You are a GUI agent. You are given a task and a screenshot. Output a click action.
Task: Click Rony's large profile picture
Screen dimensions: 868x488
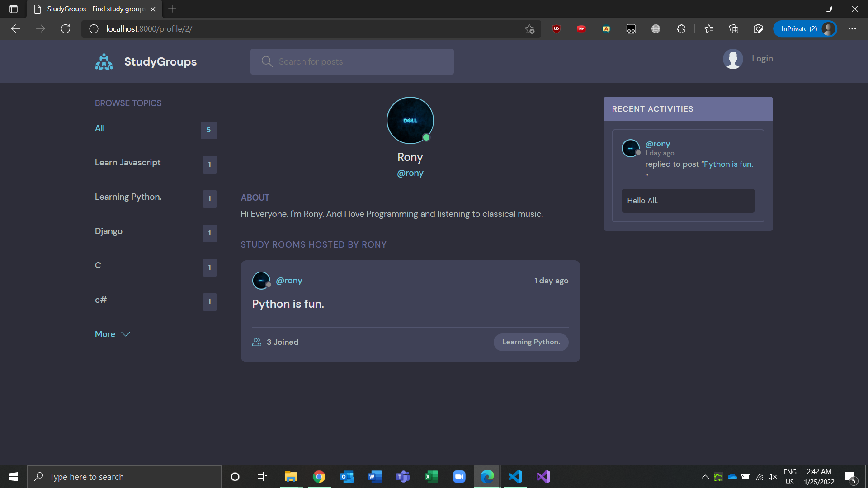410,121
